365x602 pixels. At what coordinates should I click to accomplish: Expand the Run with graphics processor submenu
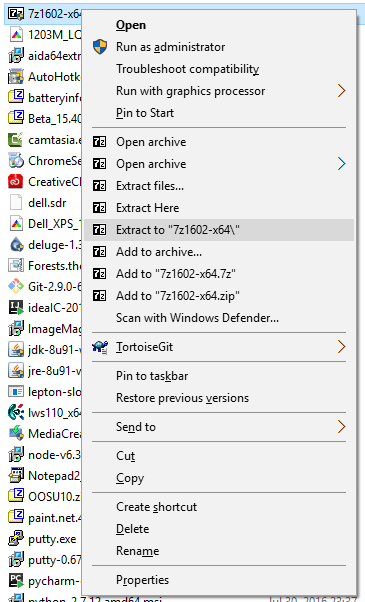[x=341, y=91]
